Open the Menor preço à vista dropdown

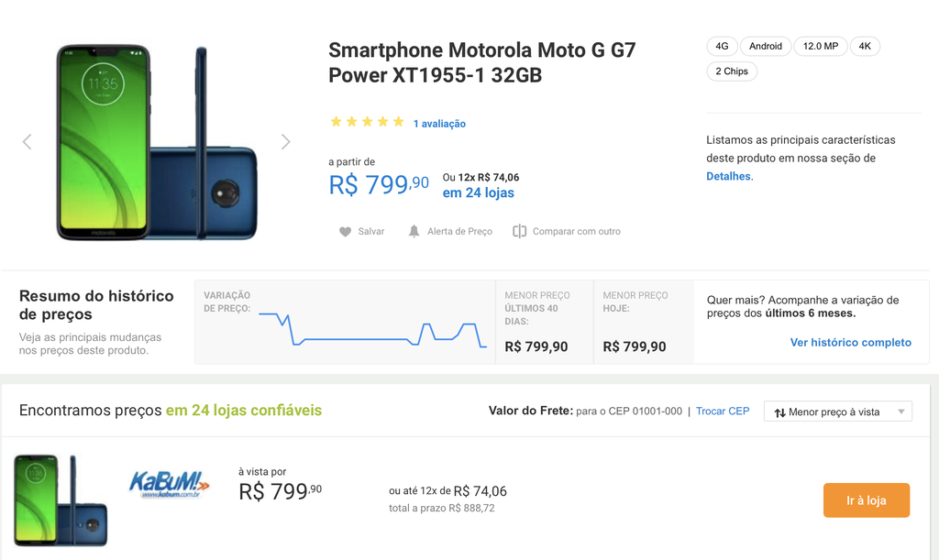tap(838, 412)
